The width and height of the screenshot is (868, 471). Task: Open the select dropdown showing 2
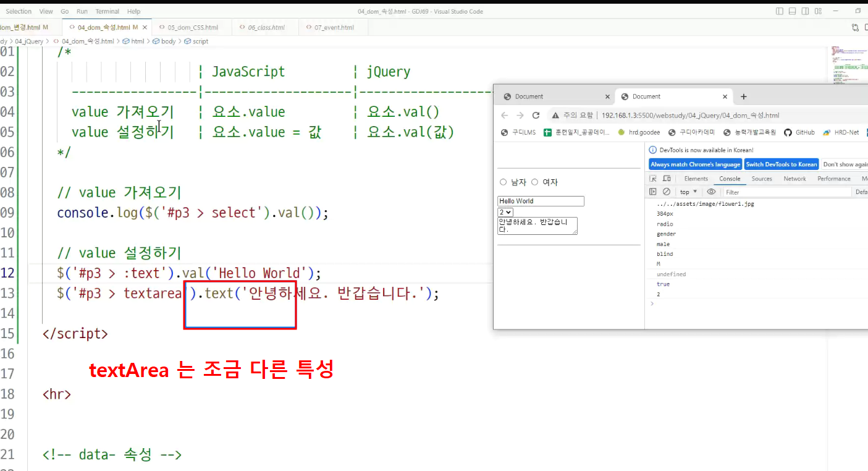click(x=505, y=212)
